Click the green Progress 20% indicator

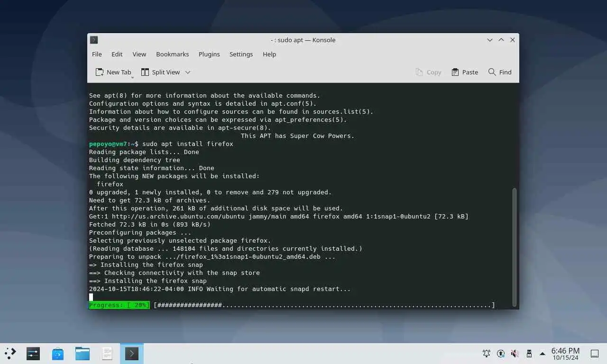click(120, 305)
